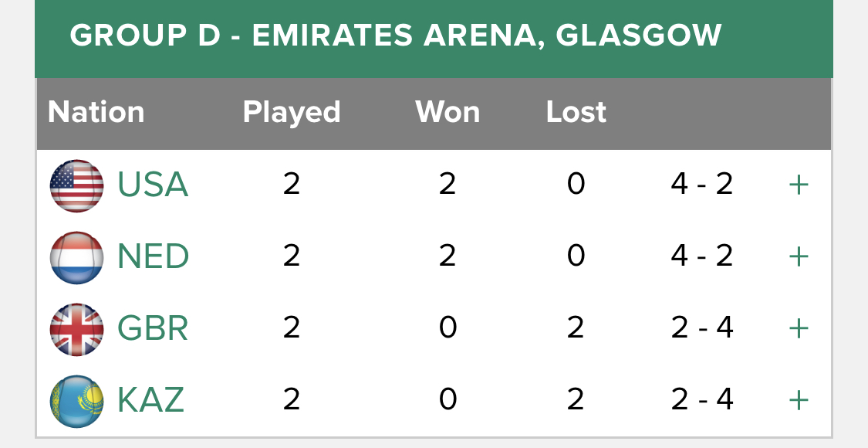
Task: Click the USA flag icon
Action: (x=76, y=185)
